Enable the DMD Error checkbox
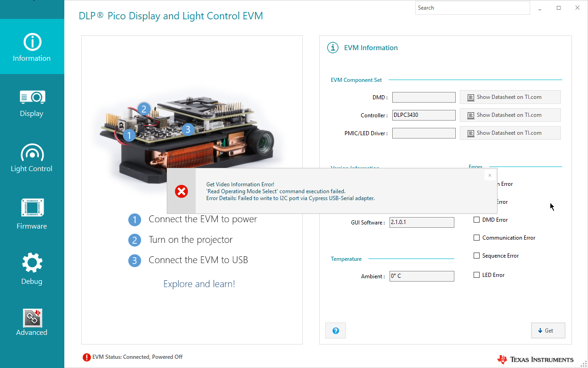588x368 pixels. click(476, 219)
